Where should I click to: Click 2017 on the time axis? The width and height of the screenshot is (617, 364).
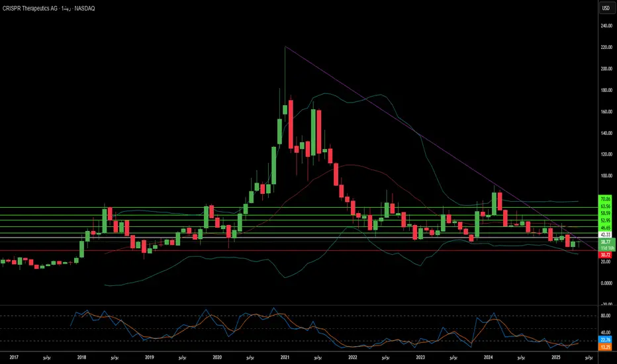14,357
